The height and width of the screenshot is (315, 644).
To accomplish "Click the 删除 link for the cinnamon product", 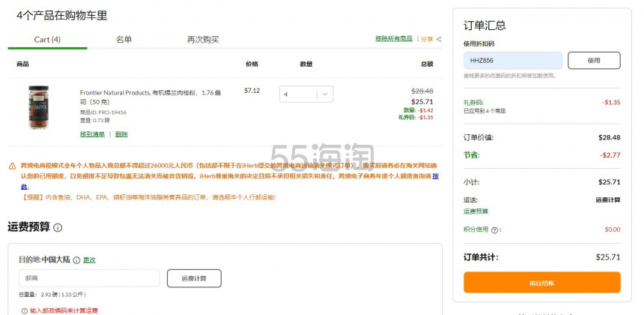I will (121, 134).
